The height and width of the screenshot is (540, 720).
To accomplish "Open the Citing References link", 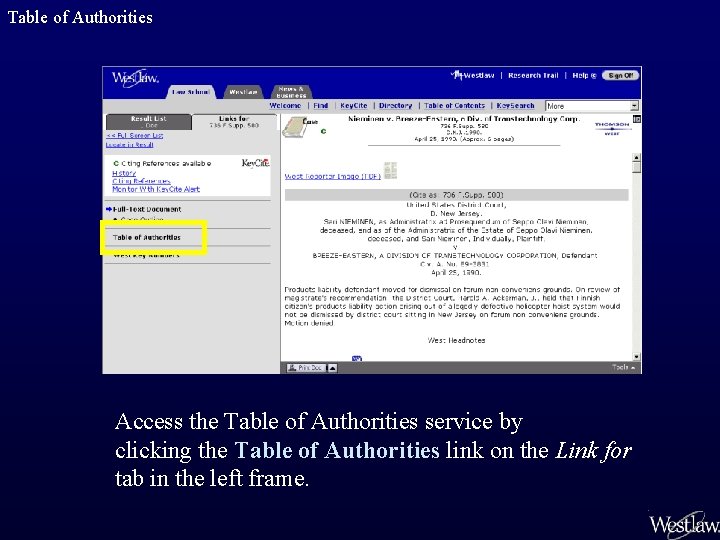I will point(141,181).
